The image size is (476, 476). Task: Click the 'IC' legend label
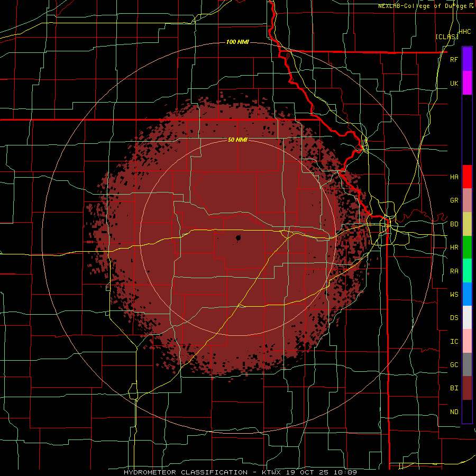click(454, 342)
